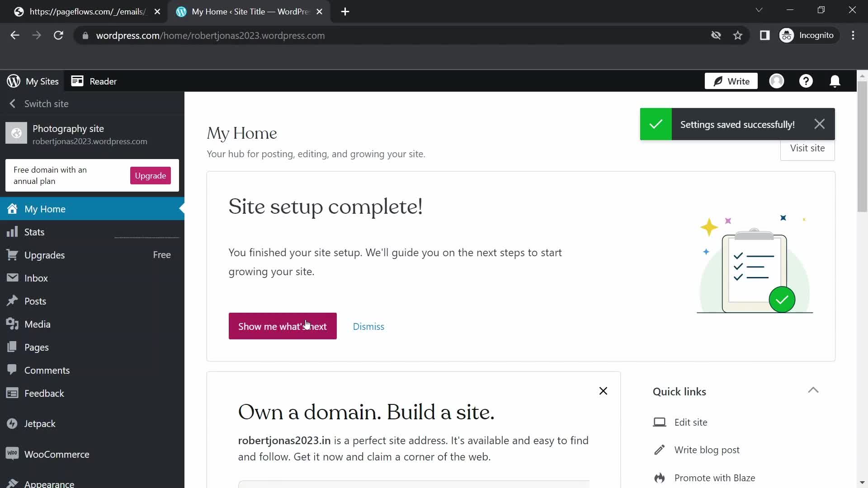Expand the Quick links section
Screen dimensions: 868x488
814,391
